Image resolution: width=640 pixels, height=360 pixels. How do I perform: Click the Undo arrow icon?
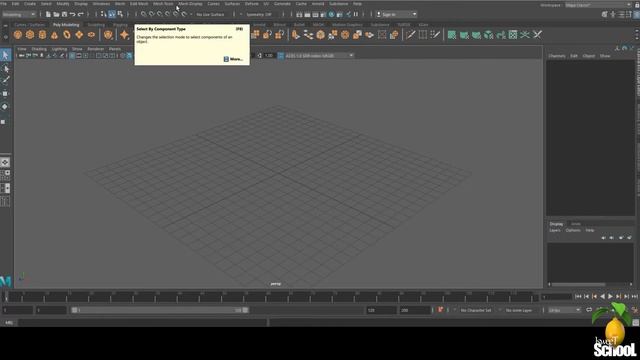tap(73, 14)
